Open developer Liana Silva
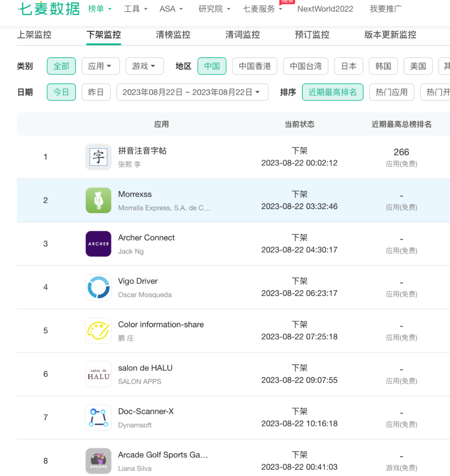 pos(135,468)
